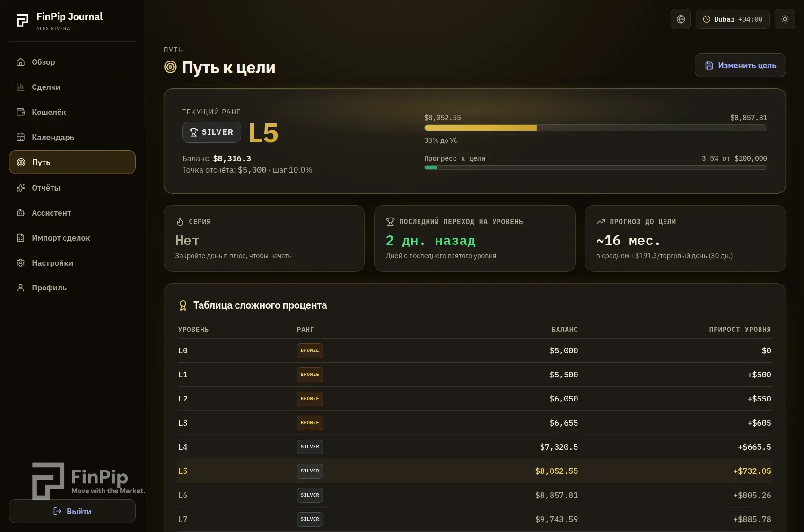Click the flame icon in Серия card

tap(180, 222)
